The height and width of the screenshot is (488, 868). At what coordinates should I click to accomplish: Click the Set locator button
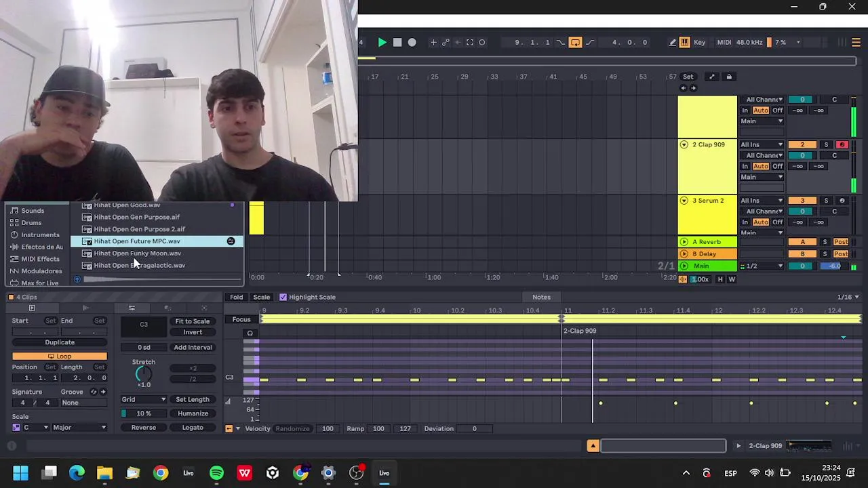click(688, 77)
